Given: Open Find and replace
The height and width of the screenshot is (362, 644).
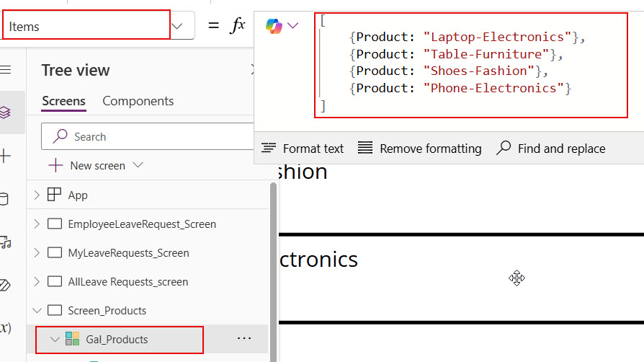Looking at the screenshot, I should (x=551, y=148).
